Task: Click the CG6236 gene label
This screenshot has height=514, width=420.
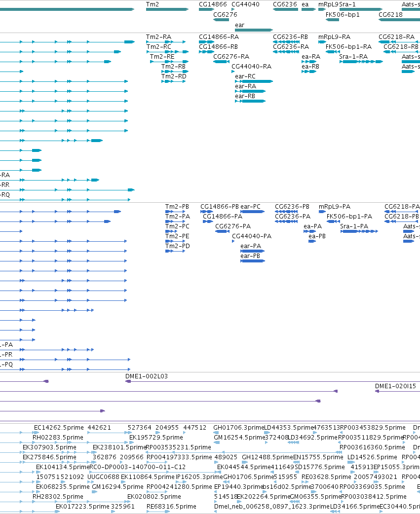Action: 285,4
